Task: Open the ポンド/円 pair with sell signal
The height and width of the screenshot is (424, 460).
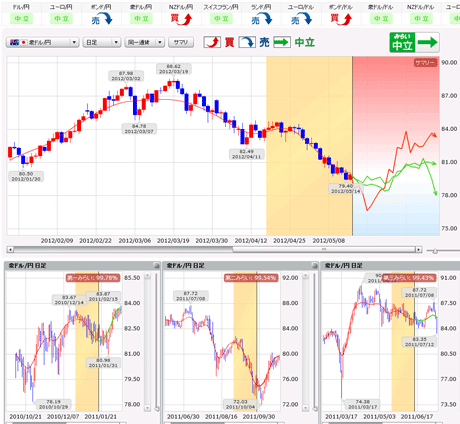Action: point(101,14)
